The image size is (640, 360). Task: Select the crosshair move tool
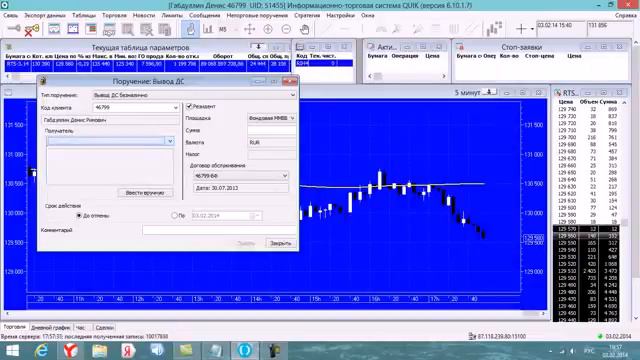click(x=249, y=29)
